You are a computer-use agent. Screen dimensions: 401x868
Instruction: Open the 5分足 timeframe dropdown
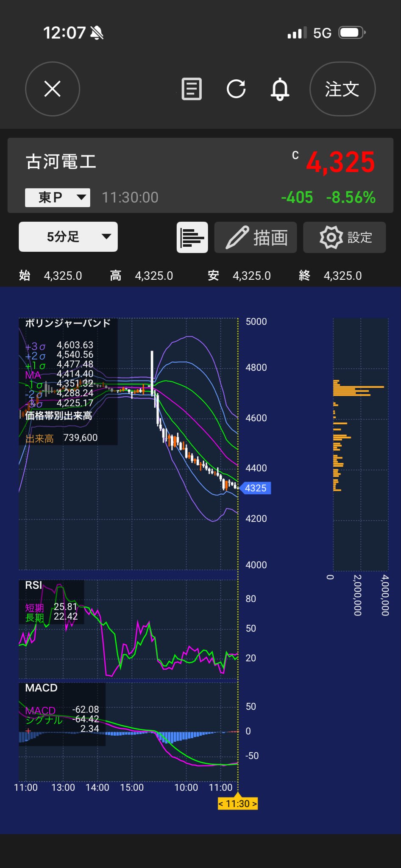[68, 237]
